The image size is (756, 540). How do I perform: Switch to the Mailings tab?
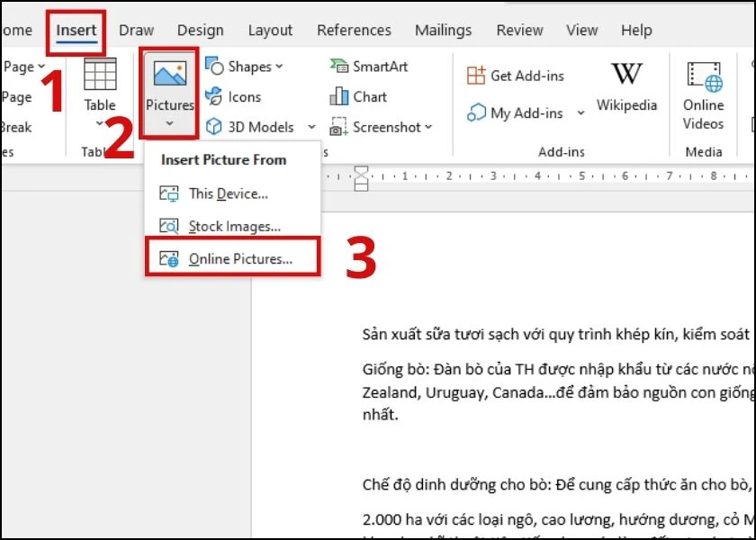[x=443, y=30]
